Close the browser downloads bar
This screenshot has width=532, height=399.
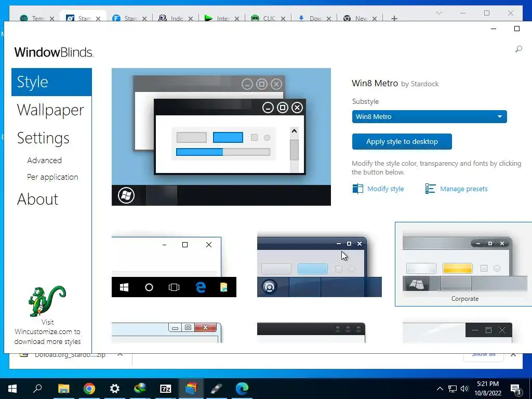click(513, 354)
